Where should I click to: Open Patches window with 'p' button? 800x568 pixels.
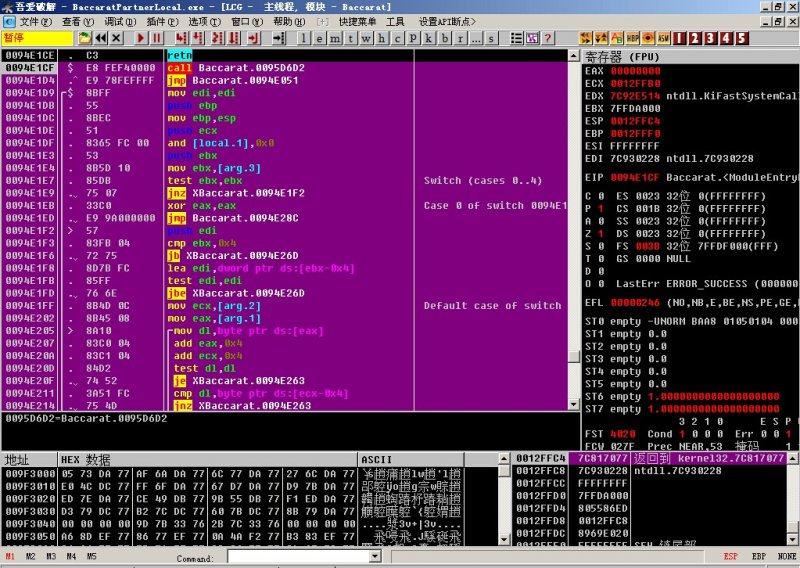[413, 38]
